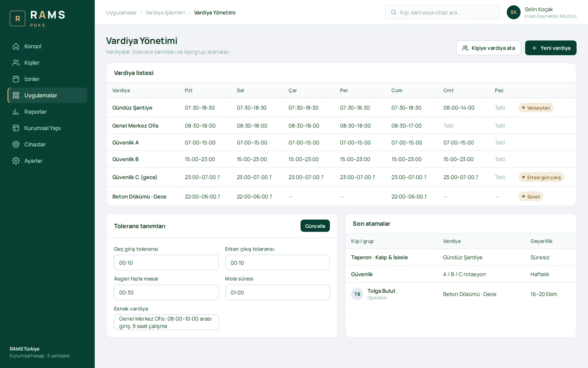
Task: Click the Varsayılan badge
Action: click(536, 108)
